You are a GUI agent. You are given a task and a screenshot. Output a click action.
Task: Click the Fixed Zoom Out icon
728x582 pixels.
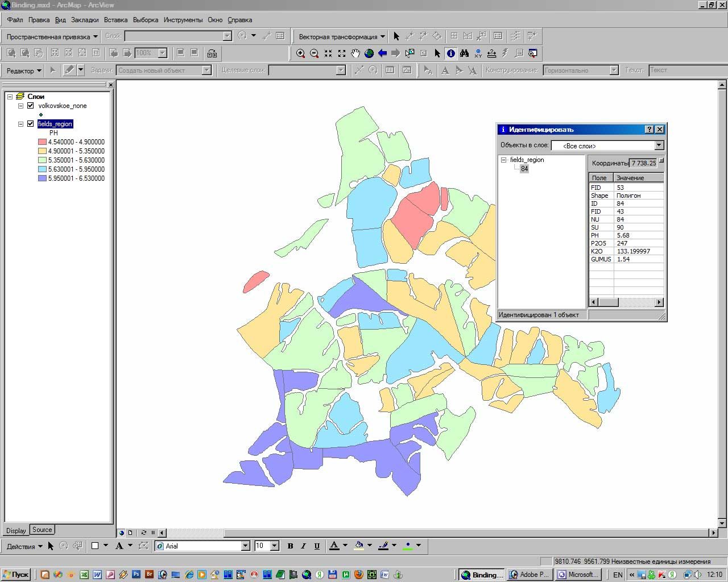342,53
